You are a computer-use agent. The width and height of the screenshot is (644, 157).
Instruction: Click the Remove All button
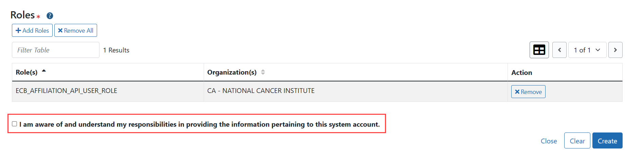coord(76,30)
